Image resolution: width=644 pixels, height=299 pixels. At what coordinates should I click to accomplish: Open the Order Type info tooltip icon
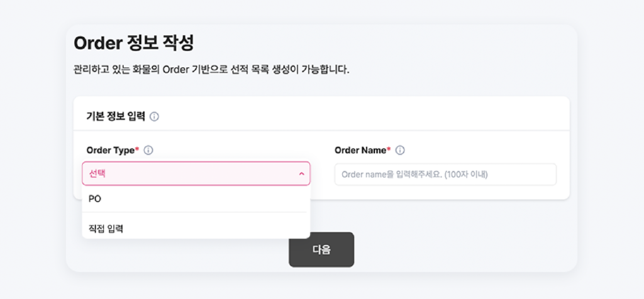coord(148,151)
